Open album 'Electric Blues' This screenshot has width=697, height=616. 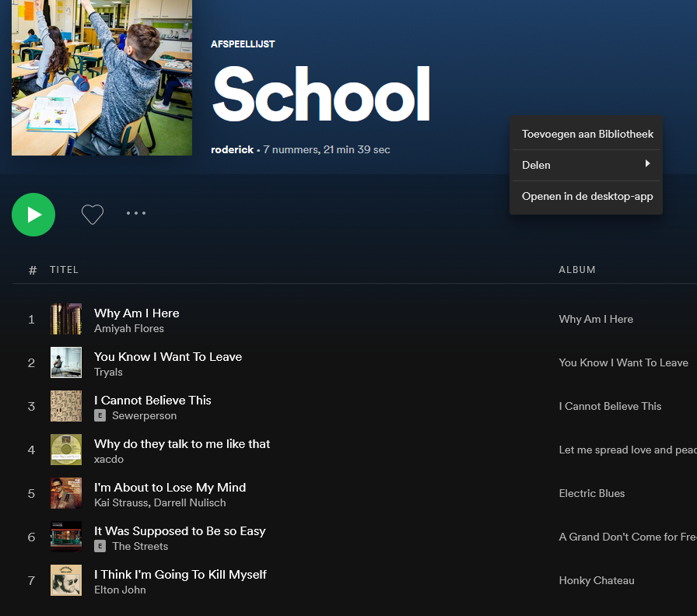point(592,493)
